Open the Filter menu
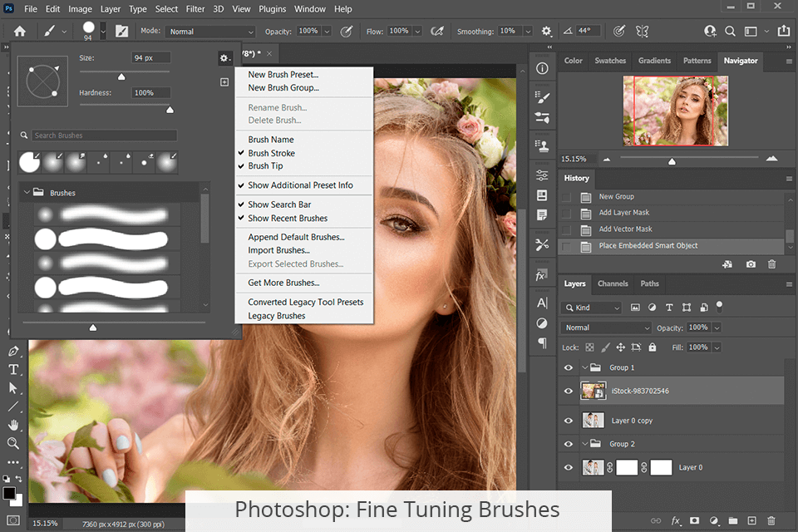This screenshot has height=532, width=798. (x=195, y=9)
